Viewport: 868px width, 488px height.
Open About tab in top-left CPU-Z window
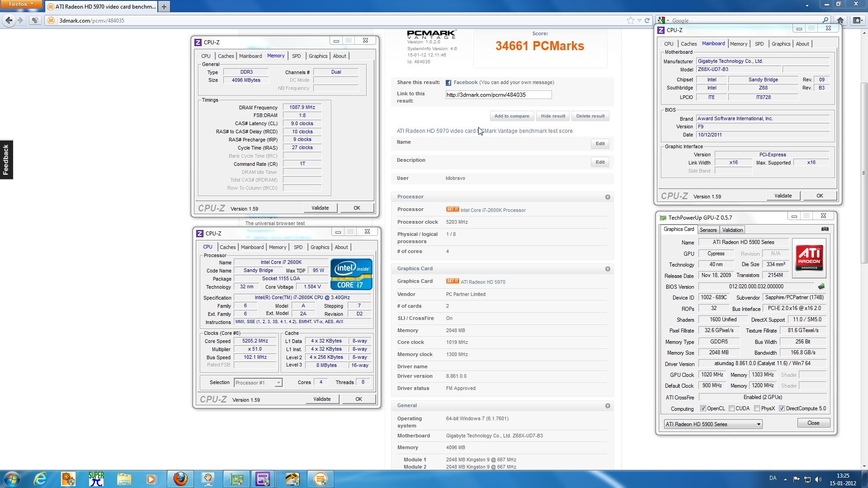[x=340, y=56]
